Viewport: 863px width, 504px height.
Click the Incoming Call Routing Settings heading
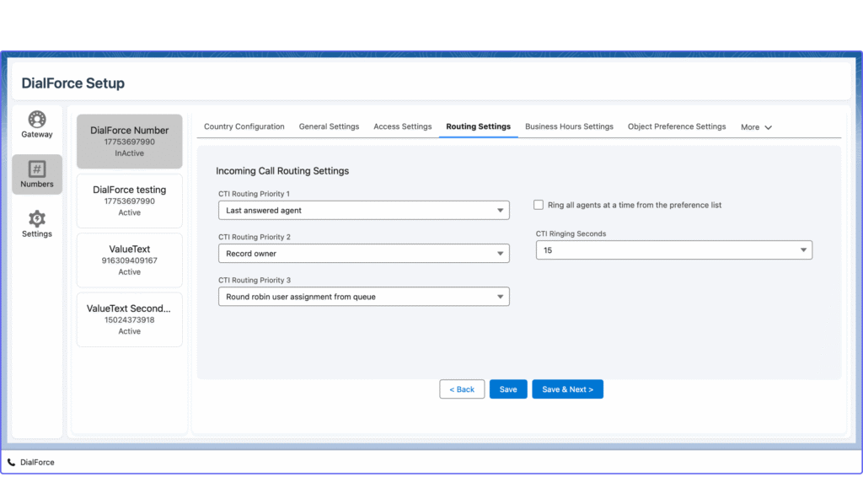point(282,171)
